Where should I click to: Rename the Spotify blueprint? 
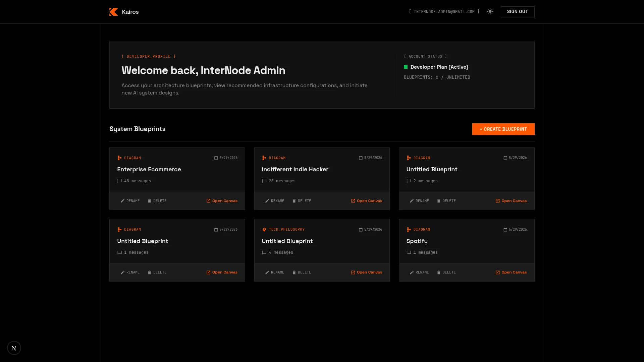[x=419, y=272]
